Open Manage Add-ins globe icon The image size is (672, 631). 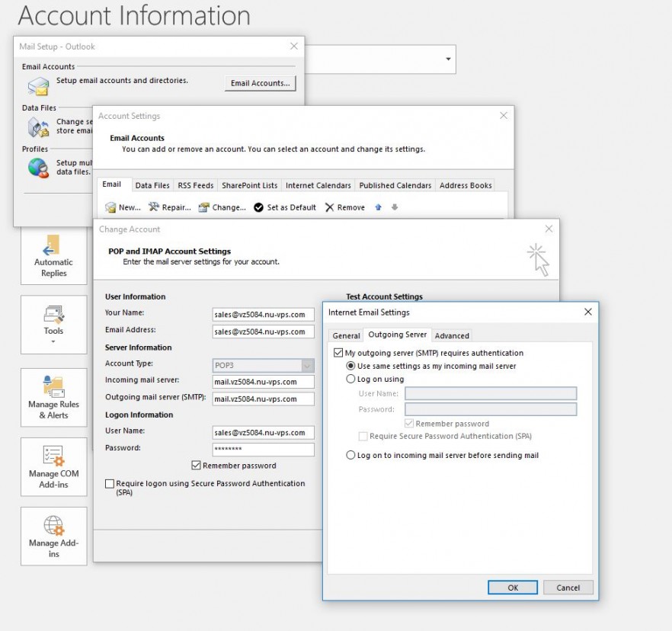(x=54, y=526)
